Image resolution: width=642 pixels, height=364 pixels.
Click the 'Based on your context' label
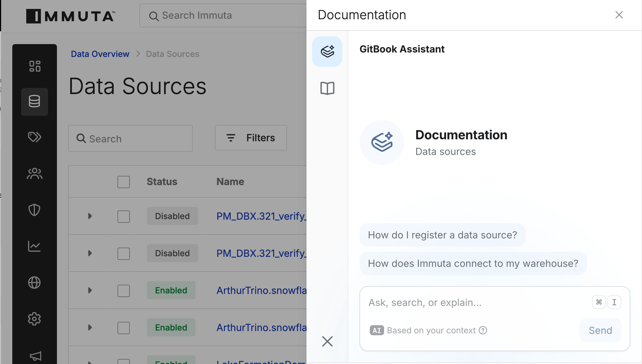click(431, 330)
